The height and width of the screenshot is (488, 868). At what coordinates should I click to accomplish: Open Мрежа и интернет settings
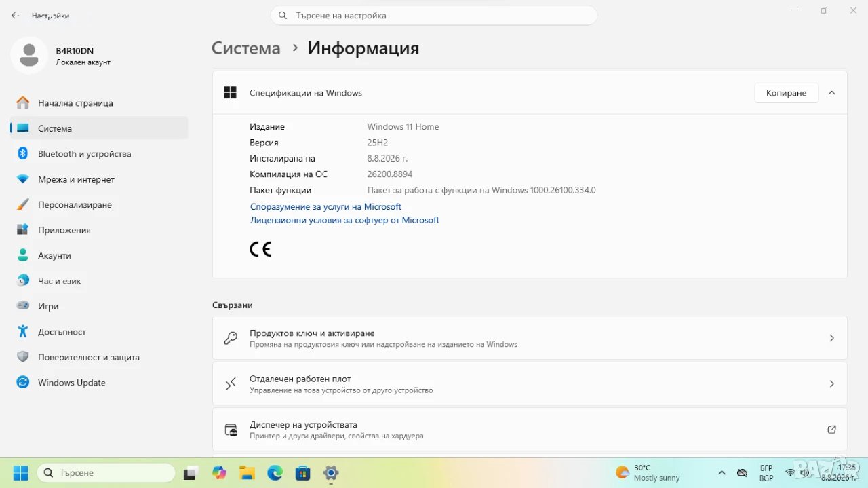[99, 179]
